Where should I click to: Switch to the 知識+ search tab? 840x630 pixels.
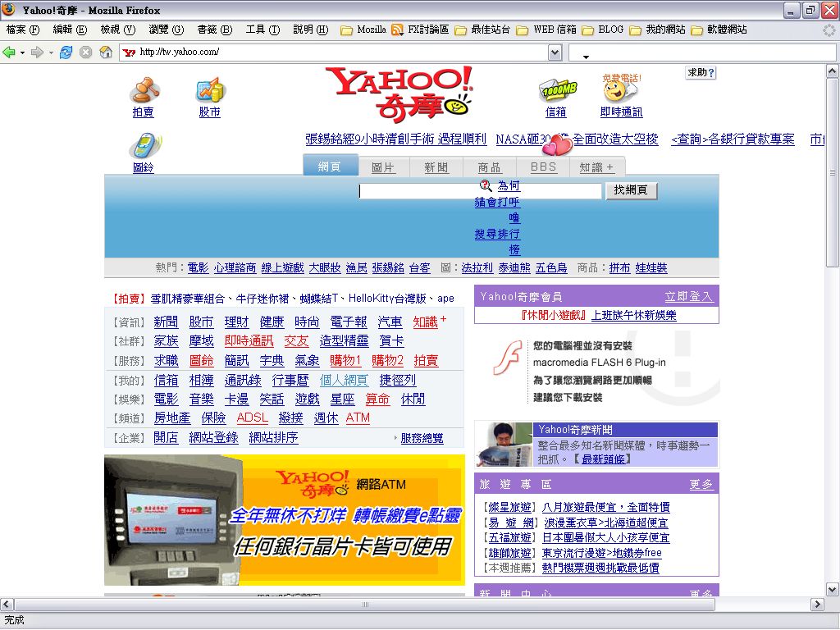tap(597, 167)
